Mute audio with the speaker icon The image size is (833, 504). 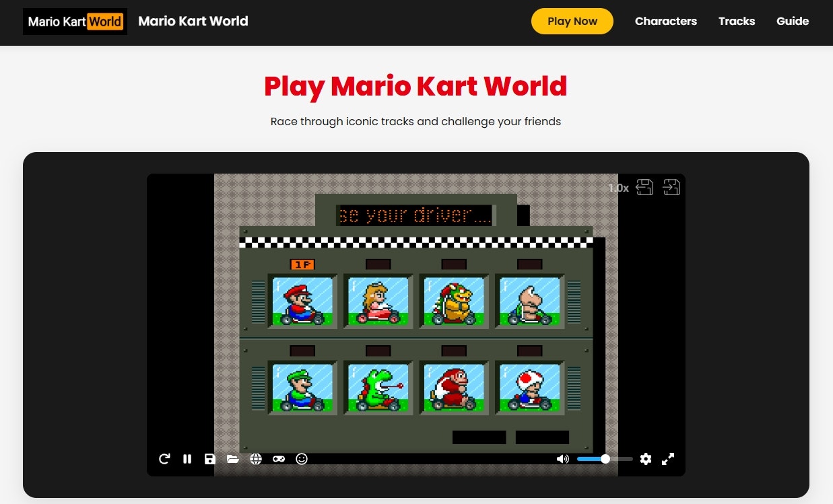(x=563, y=459)
